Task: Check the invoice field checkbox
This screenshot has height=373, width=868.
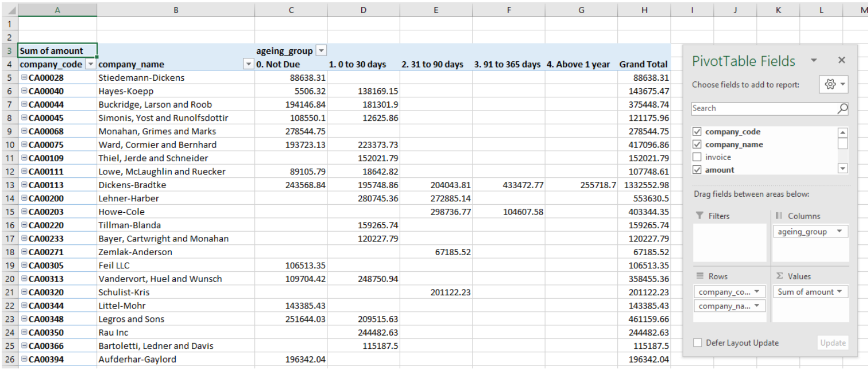Action: point(697,157)
